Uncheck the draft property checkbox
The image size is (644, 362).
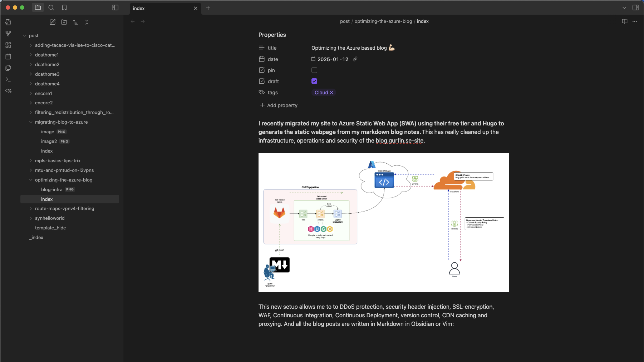[314, 81]
